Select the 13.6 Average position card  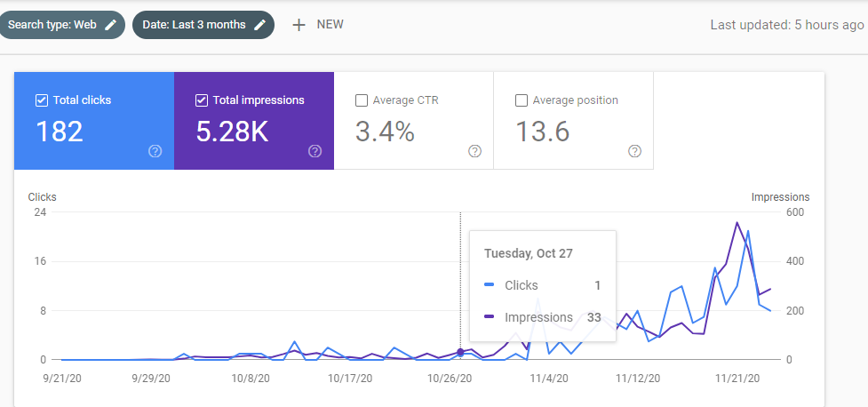coord(574,121)
